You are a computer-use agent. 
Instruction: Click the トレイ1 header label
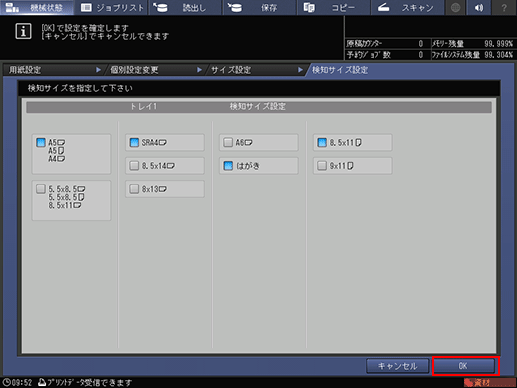[x=143, y=107]
